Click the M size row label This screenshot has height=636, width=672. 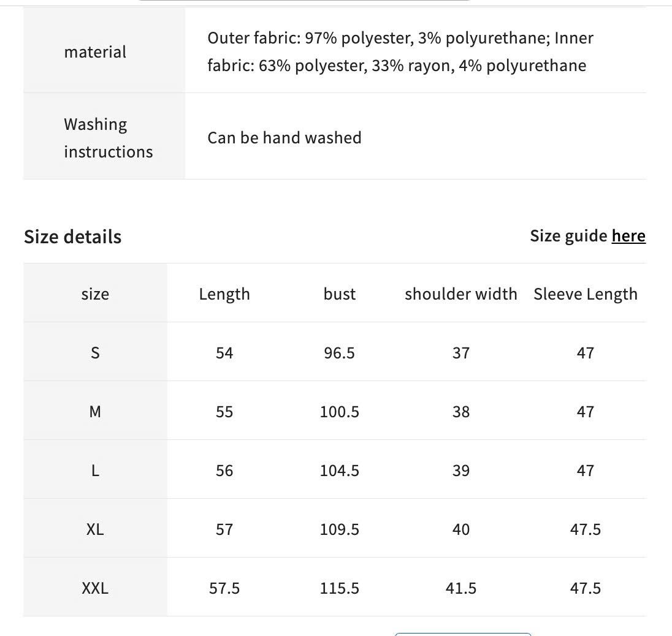95,412
